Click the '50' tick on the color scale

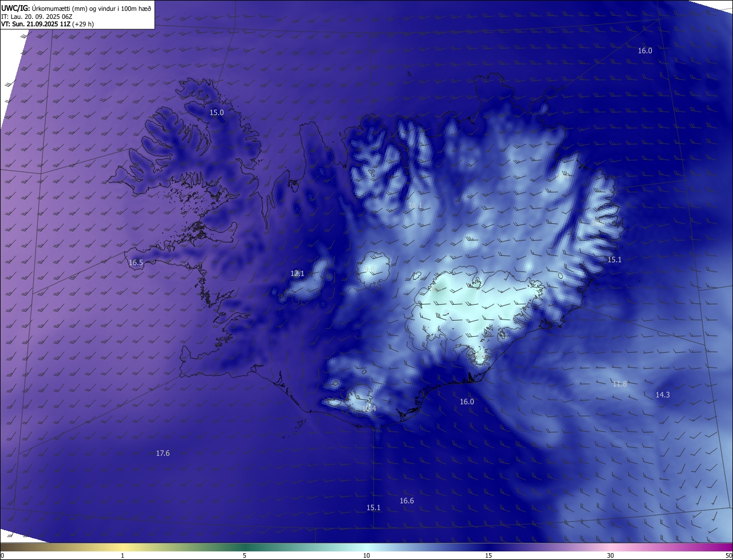pyautogui.click(x=728, y=555)
